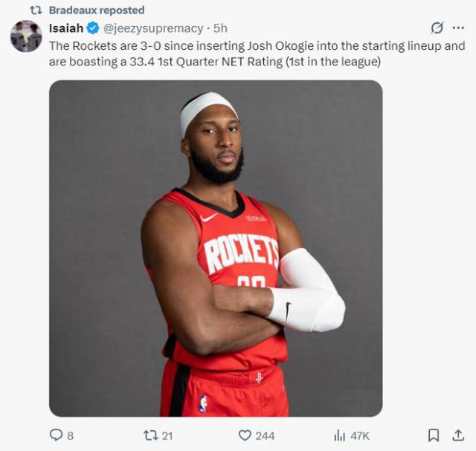Image resolution: width=476 pixels, height=451 pixels.
Task: Open the three-dot more options menu
Action: (458, 28)
